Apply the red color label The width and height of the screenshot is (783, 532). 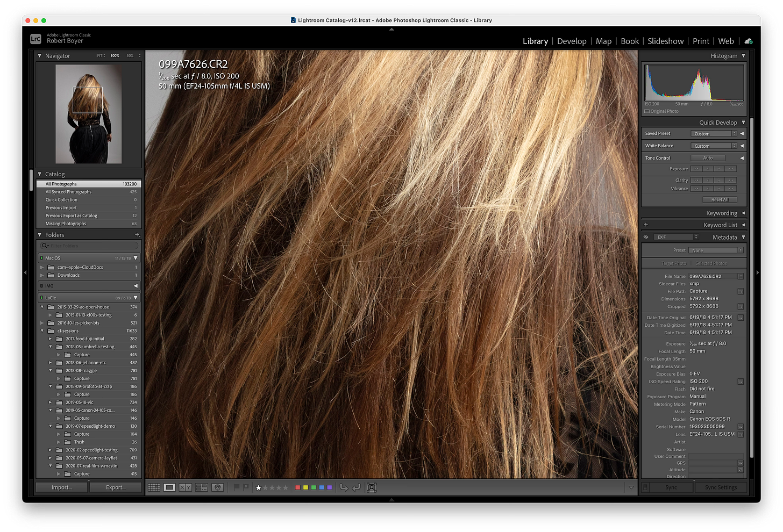click(297, 487)
